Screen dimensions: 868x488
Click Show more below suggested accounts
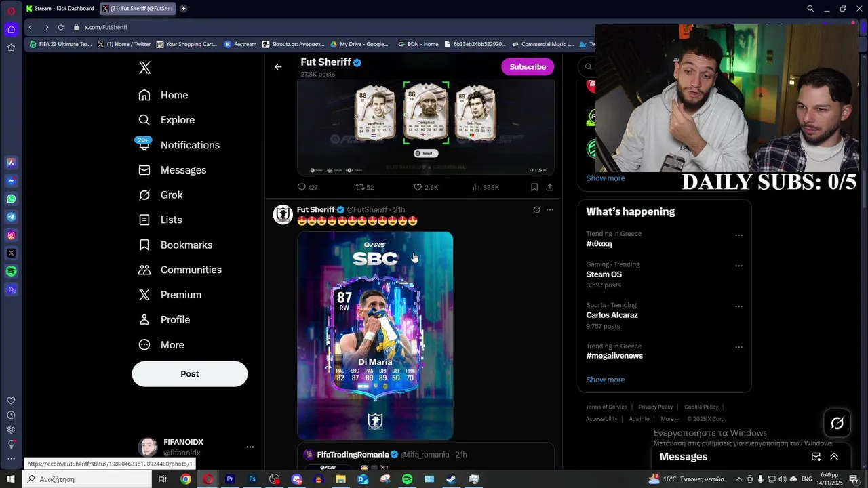tap(606, 178)
